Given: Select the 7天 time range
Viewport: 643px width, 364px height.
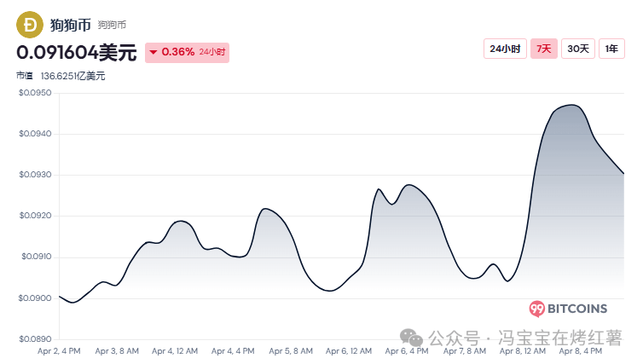Looking at the screenshot, I should coord(543,49).
